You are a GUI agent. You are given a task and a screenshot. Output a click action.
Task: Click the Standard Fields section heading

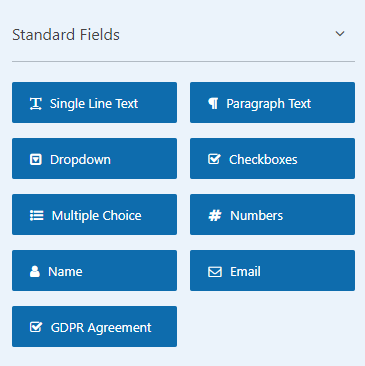(x=66, y=35)
